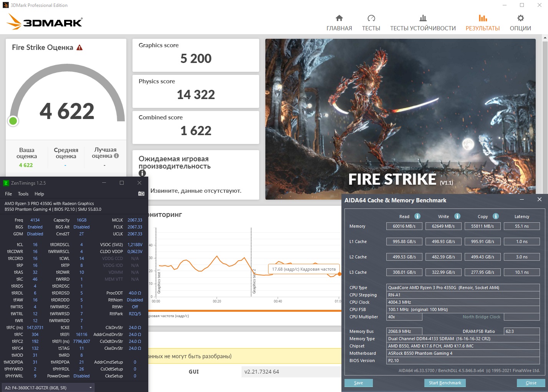Click the Read info icon in AIDA64
Screen dimensions: 548x392
(x=417, y=216)
